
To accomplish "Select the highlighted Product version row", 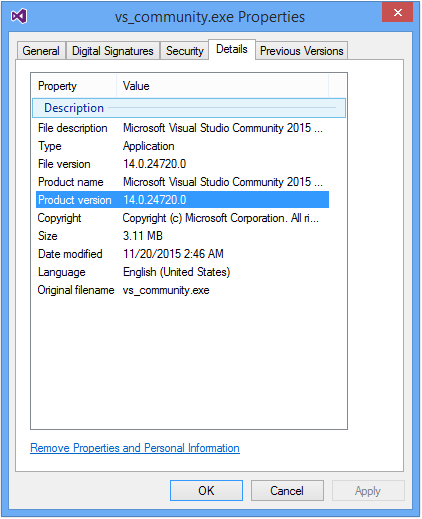I will point(182,200).
